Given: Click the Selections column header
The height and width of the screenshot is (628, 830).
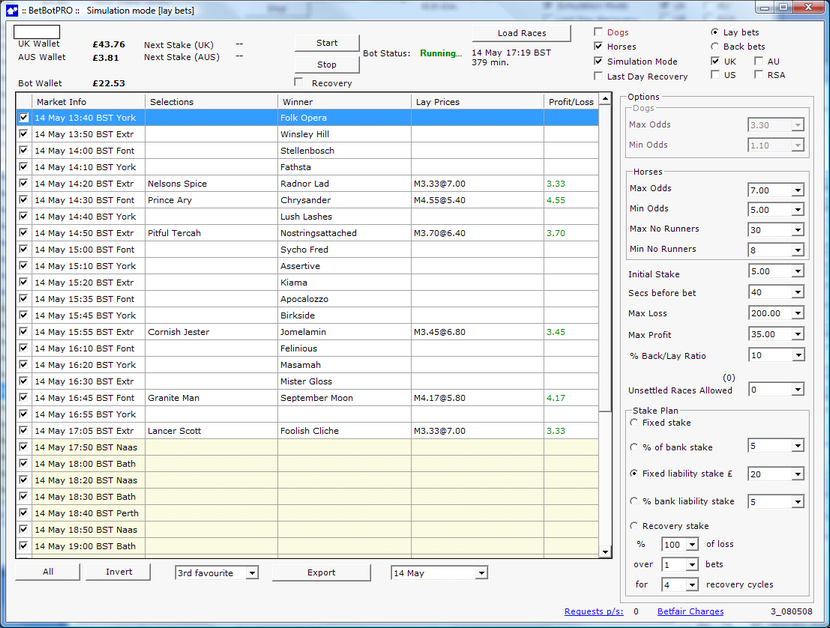Looking at the screenshot, I should [211, 102].
